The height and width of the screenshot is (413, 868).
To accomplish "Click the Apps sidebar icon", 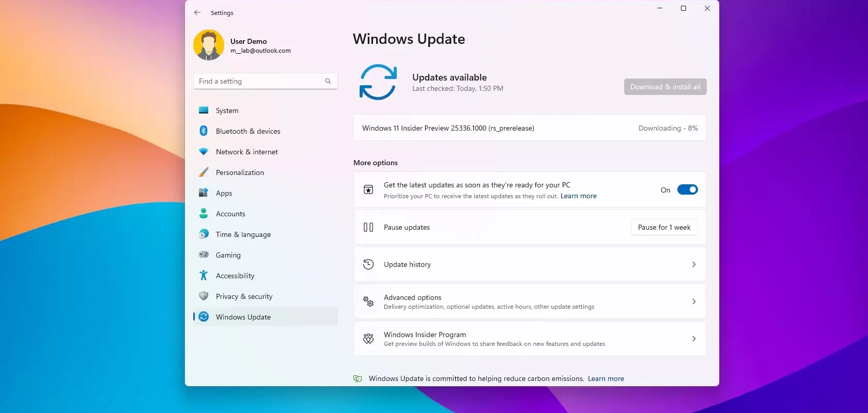I will point(204,193).
